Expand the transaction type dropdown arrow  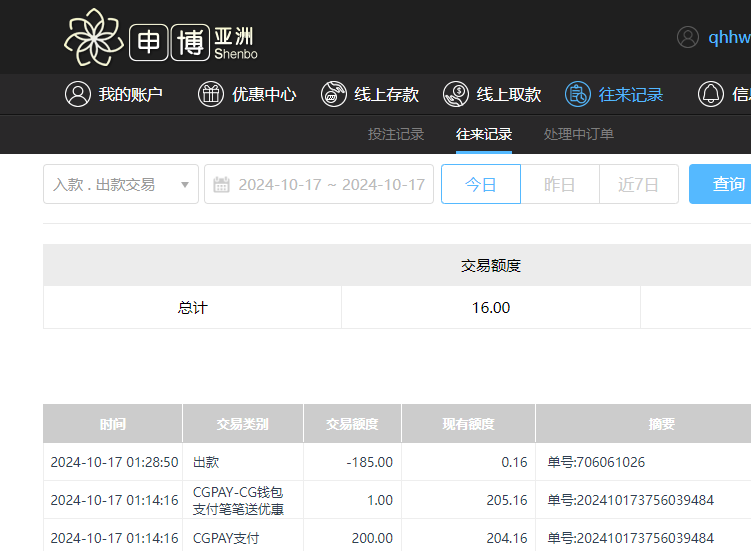tap(184, 185)
